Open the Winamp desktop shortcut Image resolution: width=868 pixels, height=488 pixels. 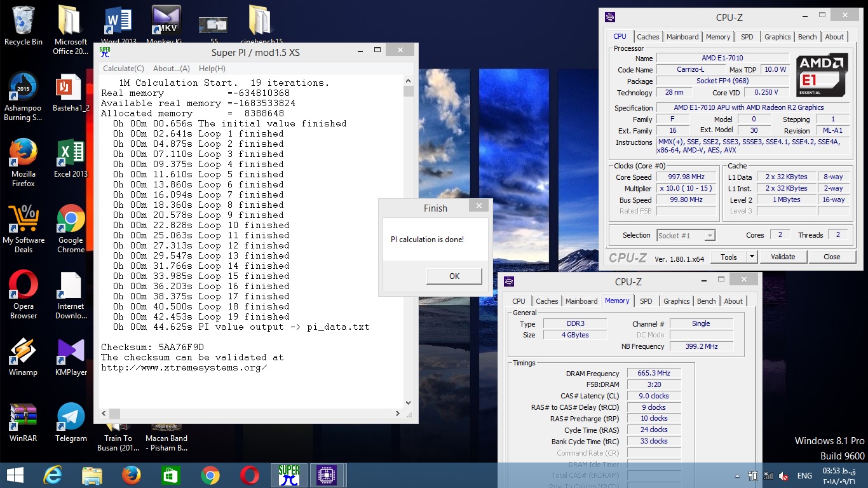pos(24,356)
